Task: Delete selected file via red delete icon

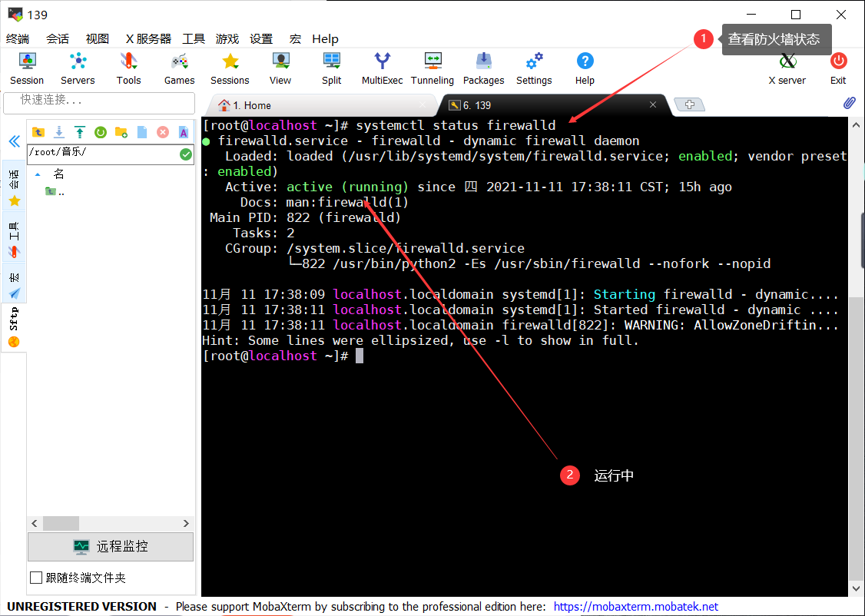Action: [163, 132]
